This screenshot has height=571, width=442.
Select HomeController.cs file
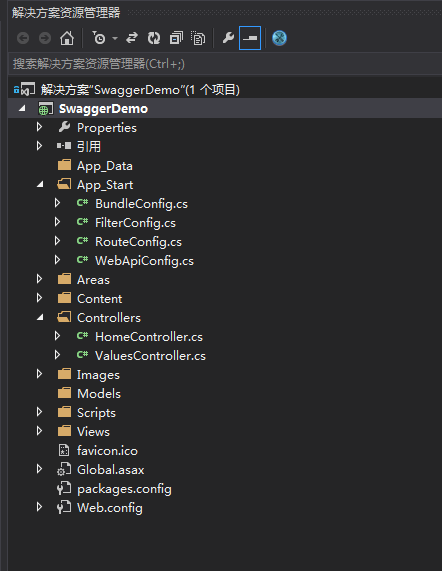[149, 337]
